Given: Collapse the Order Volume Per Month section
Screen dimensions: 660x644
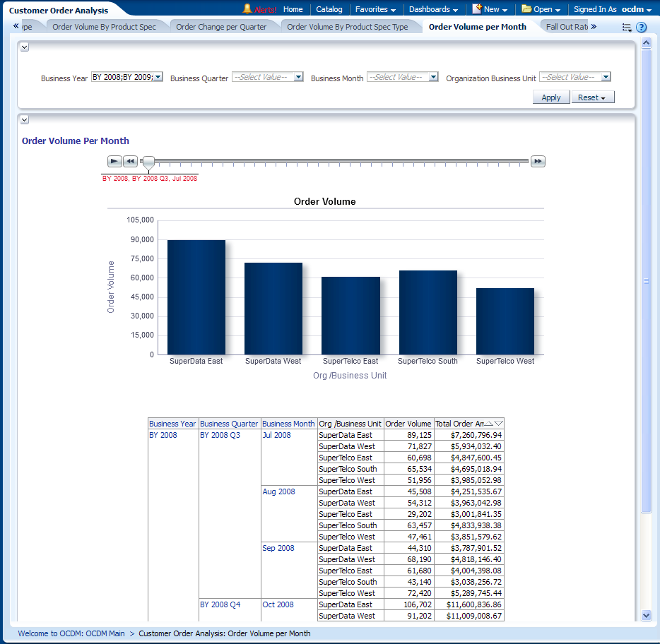Looking at the screenshot, I should tap(24, 120).
